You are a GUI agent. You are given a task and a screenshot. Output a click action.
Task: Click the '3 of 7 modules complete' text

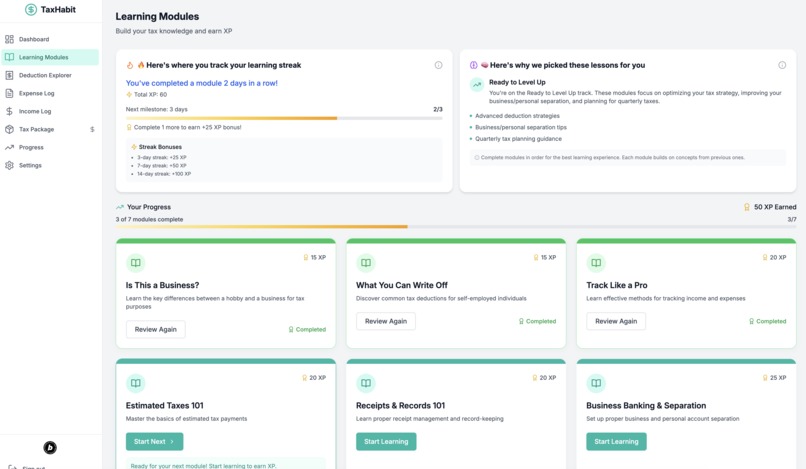point(149,219)
